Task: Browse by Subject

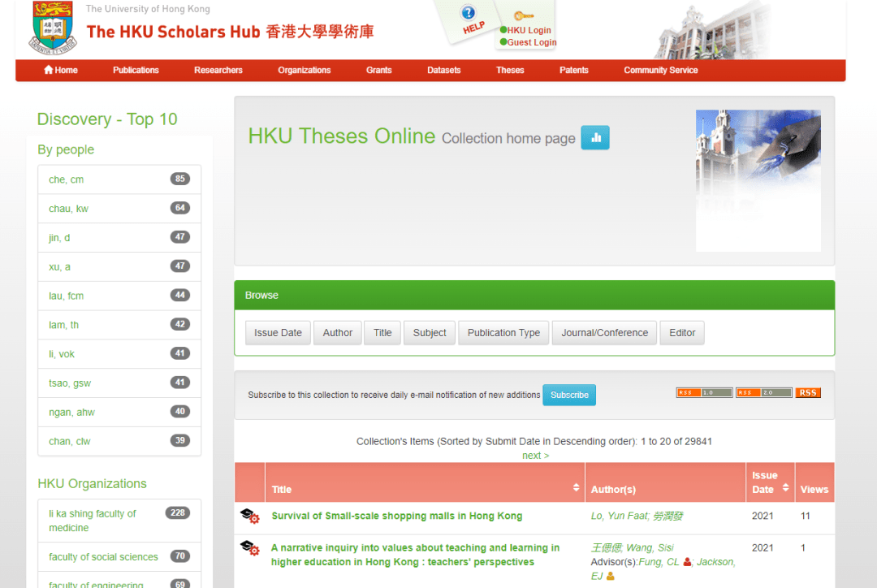Action: pos(430,333)
